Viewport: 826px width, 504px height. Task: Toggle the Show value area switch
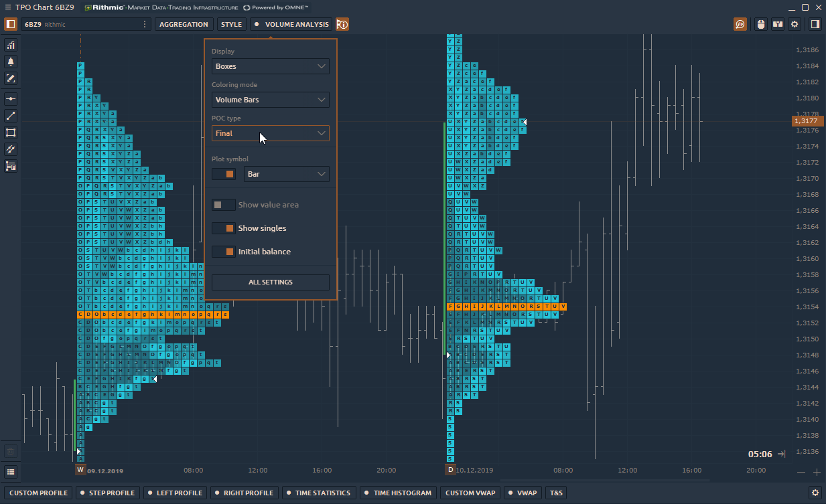[x=223, y=205]
